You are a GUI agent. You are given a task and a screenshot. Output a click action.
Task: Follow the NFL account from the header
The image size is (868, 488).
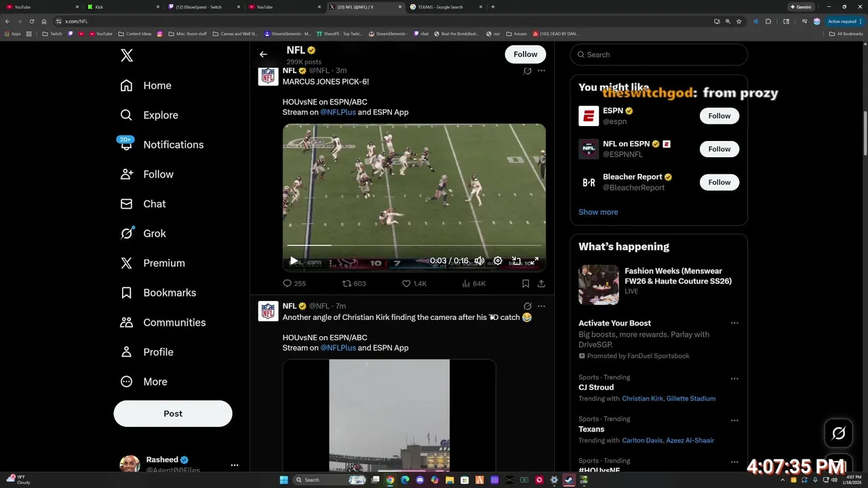(526, 54)
